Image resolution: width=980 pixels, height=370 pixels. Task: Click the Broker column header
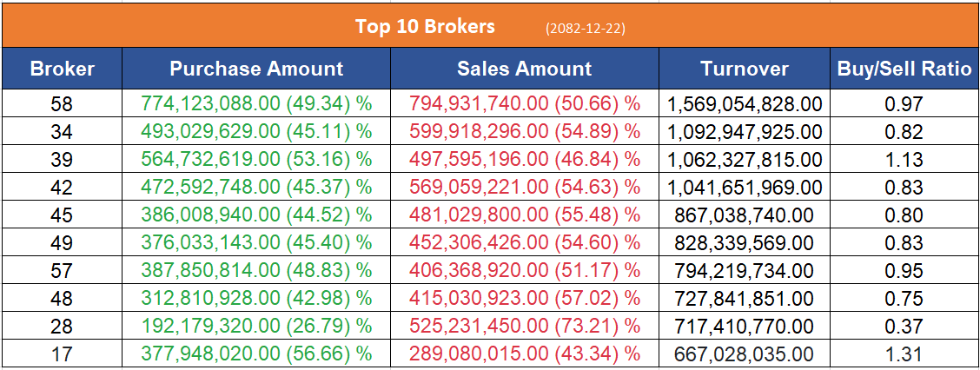62,69
